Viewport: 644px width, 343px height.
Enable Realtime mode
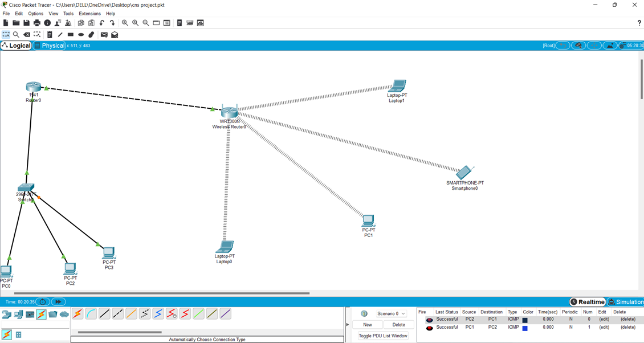click(587, 301)
